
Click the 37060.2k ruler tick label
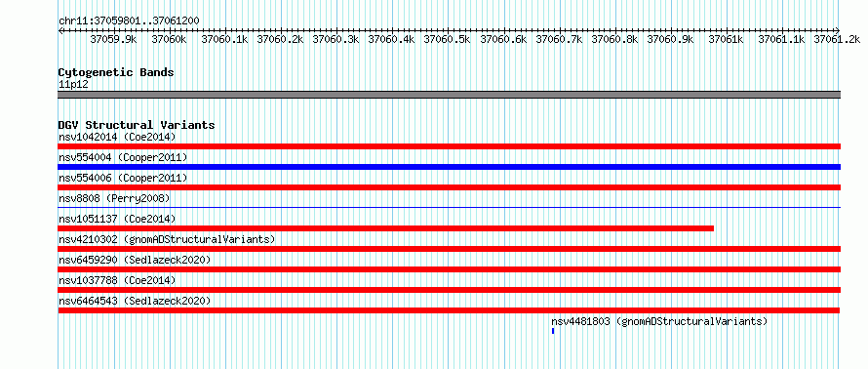point(281,39)
